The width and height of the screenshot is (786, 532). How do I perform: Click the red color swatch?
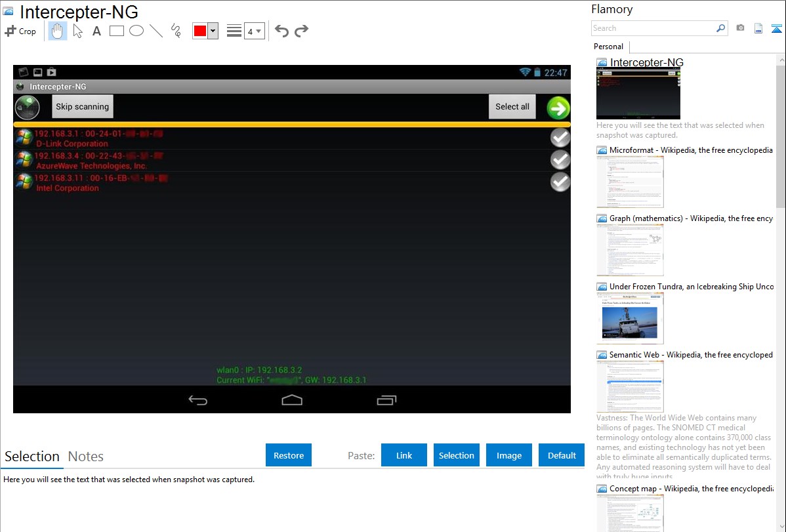pyautogui.click(x=200, y=31)
